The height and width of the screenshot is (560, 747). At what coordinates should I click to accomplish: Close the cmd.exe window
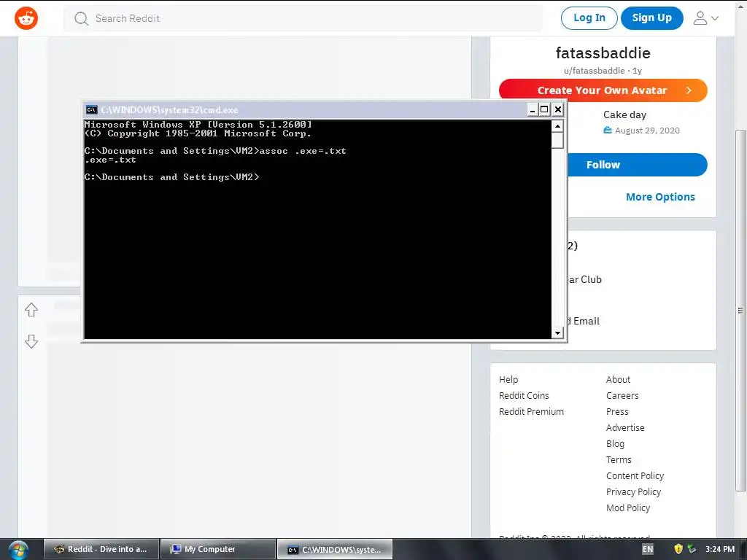point(558,110)
